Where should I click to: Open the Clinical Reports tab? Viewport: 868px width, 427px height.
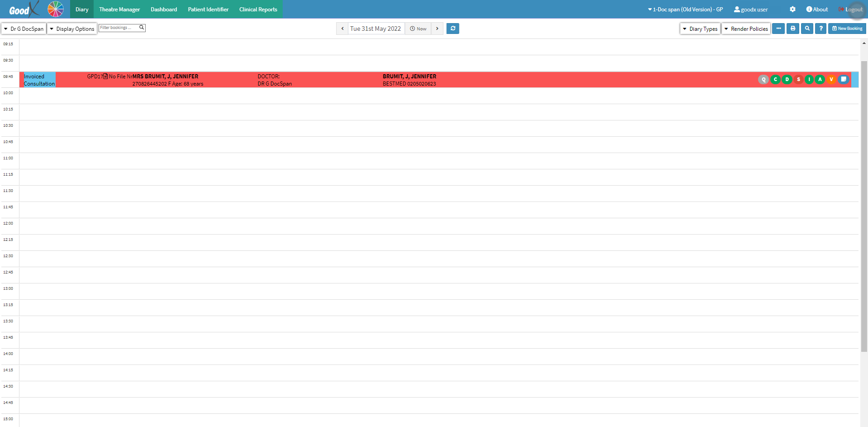click(258, 9)
